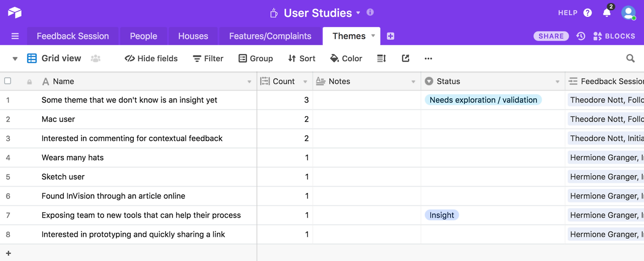Viewport: 644px width, 261px height.
Task: Open the Status column dropdown arrow
Action: pos(557,82)
